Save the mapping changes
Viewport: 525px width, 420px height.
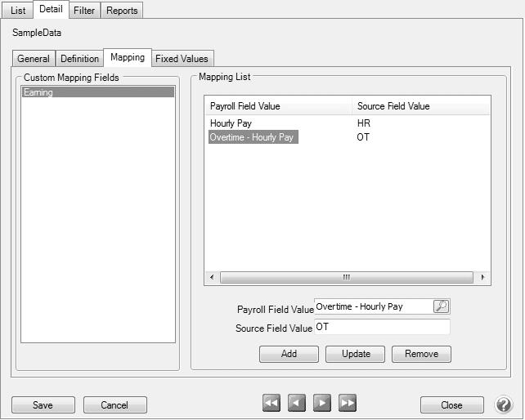pos(43,404)
